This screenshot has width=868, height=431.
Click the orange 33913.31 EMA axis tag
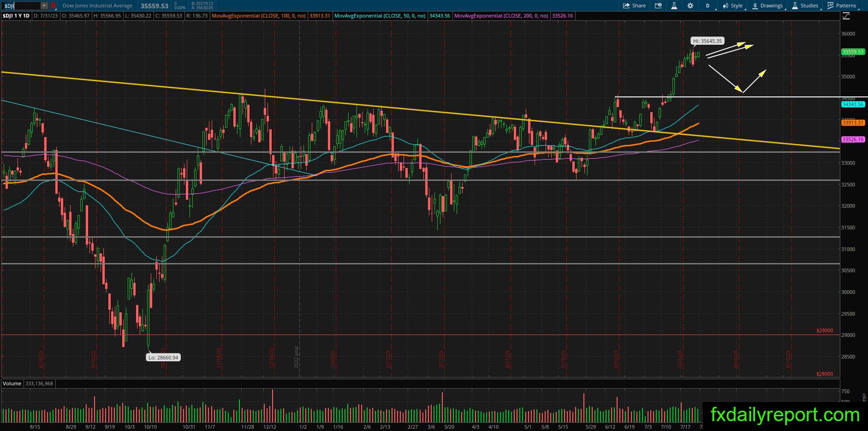[x=853, y=123]
